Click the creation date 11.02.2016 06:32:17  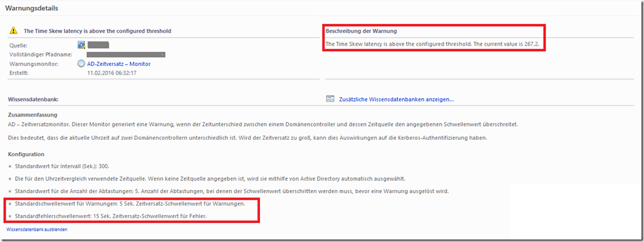[112, 73]
